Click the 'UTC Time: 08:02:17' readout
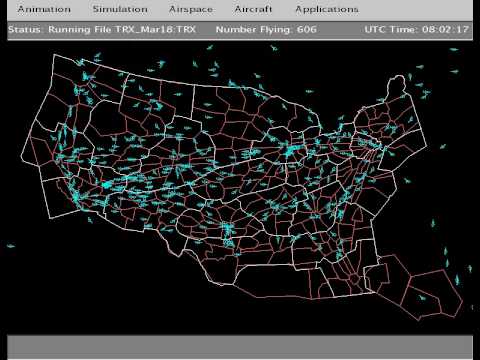 click(417, 30)
